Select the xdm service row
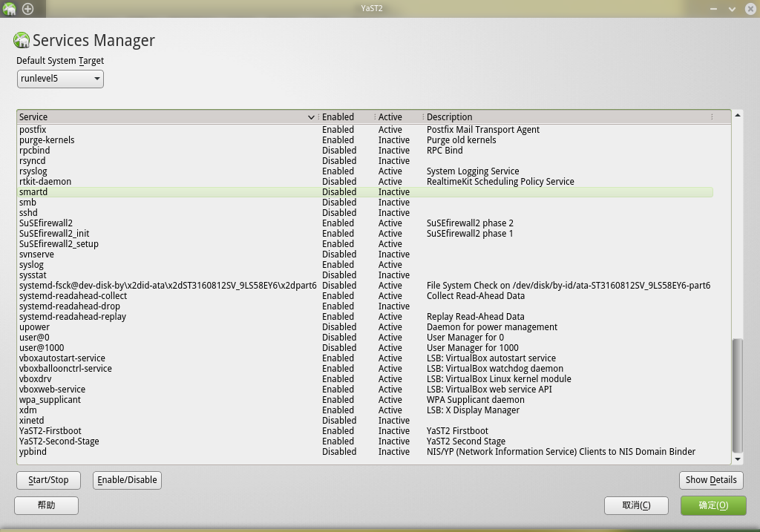 coord(365,410)
